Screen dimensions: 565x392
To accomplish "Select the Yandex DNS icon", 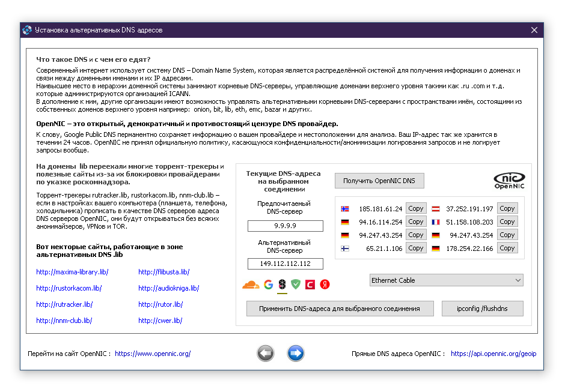I will [x=325, y=285].
